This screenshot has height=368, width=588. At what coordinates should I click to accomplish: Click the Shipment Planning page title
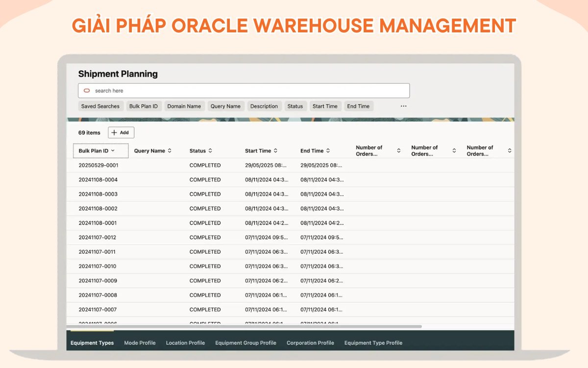click(118, 74)
